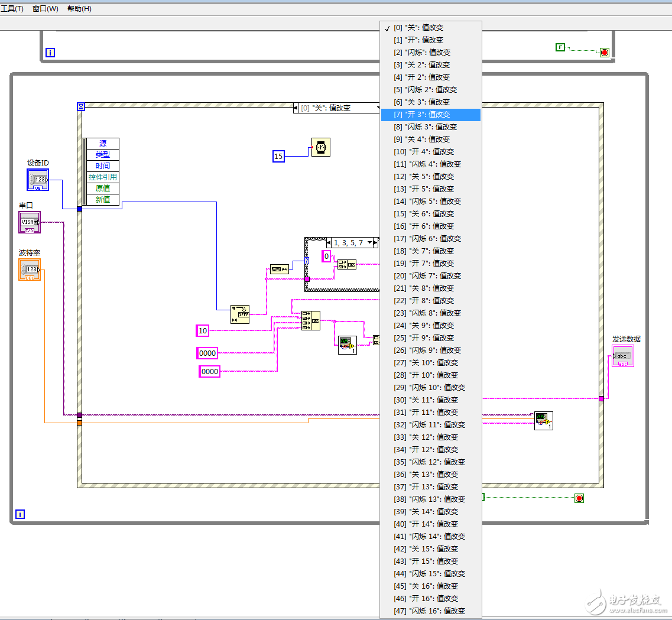The height and width of the screenshot is (620, 672).
Task: Select the four-input Concatenate Strings node
Action: (x=310, y=320)
